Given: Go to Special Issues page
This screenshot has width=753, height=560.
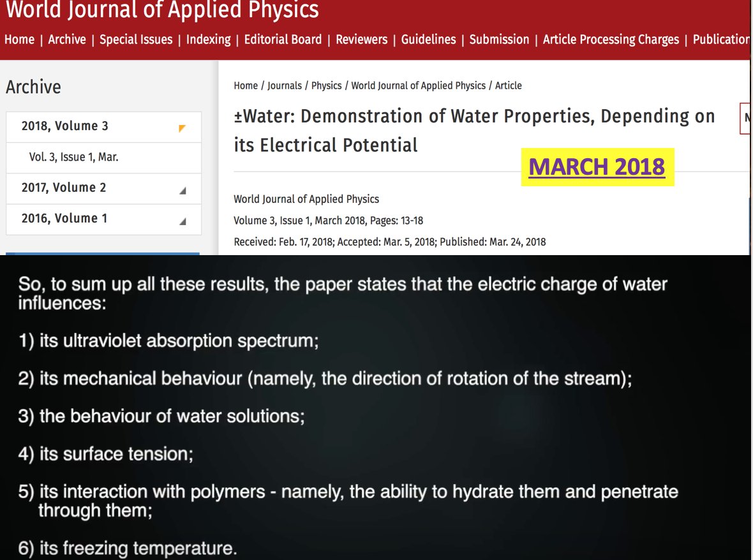Looking at the screenshot, I should [136, 40].
